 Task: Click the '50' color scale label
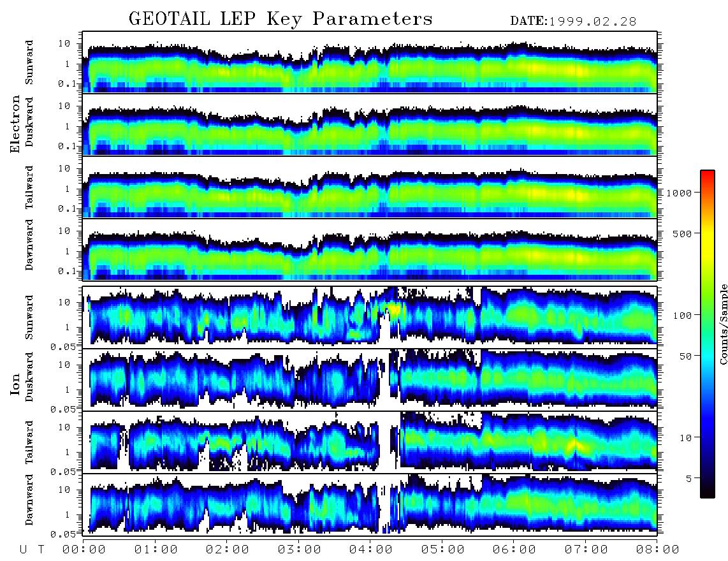pos(685,356)
